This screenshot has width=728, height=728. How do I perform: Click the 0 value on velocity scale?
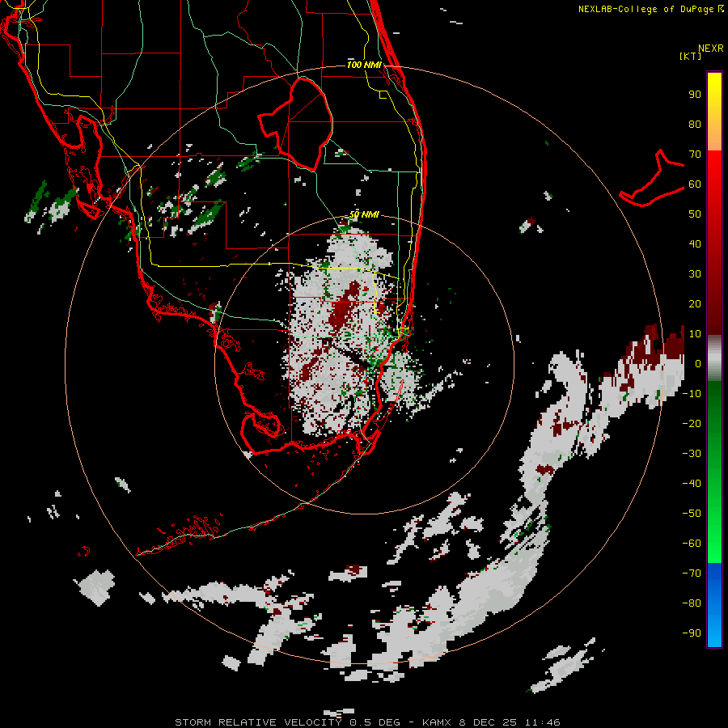point(697,363)
